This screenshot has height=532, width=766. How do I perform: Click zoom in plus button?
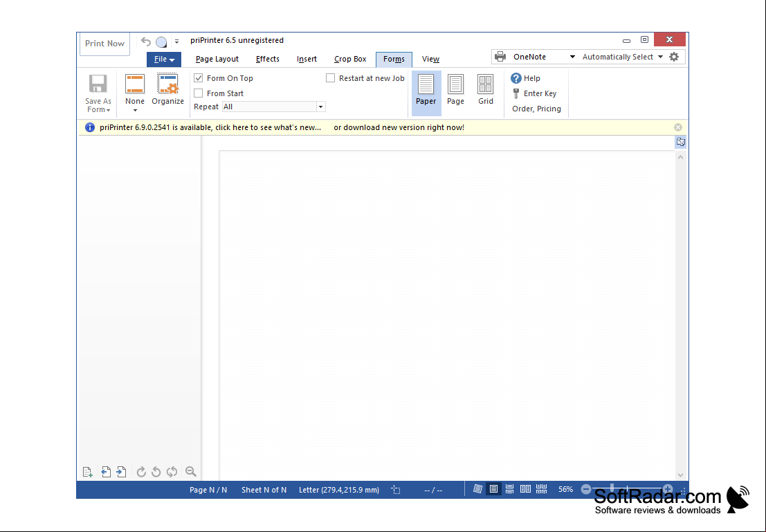[668, 489]
